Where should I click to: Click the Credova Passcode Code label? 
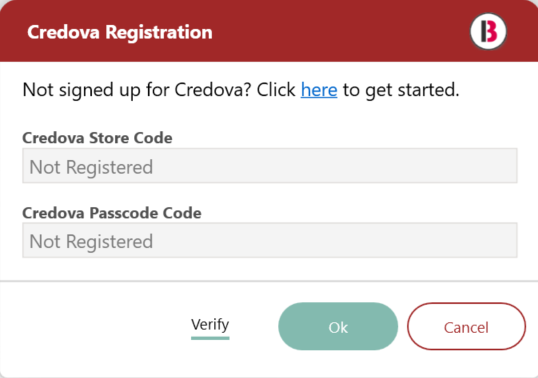(112, 213)
